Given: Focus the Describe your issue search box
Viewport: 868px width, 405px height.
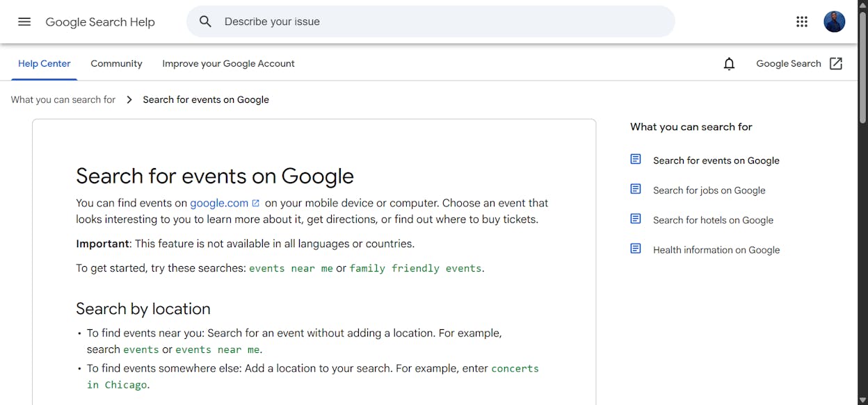Looking at the screenshot, I should (x=431, y=22).
